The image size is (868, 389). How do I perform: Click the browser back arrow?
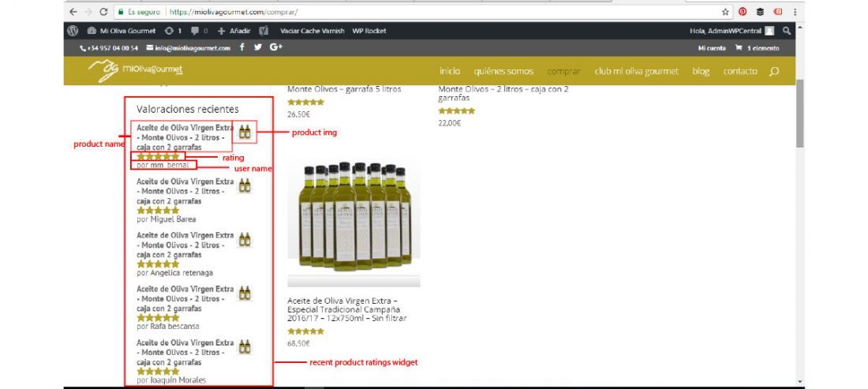click(73, 12)
